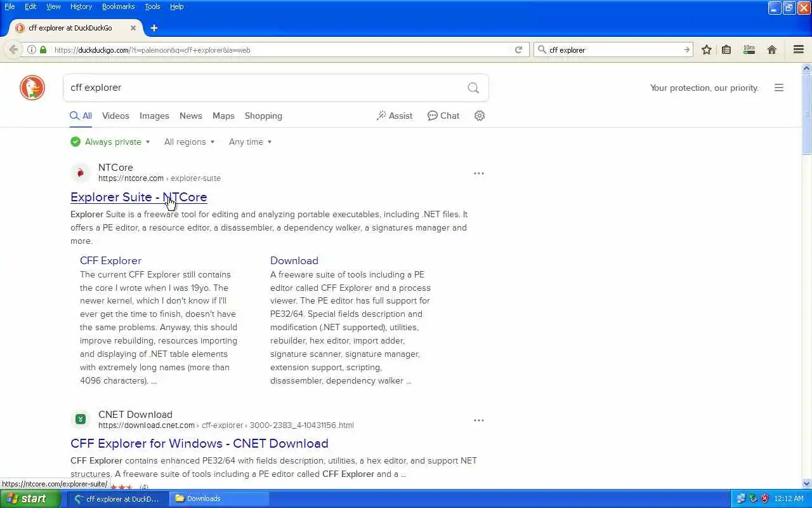Focus the toolbar search field
This screenshot has width=812, height=508.
click(613, 50)
